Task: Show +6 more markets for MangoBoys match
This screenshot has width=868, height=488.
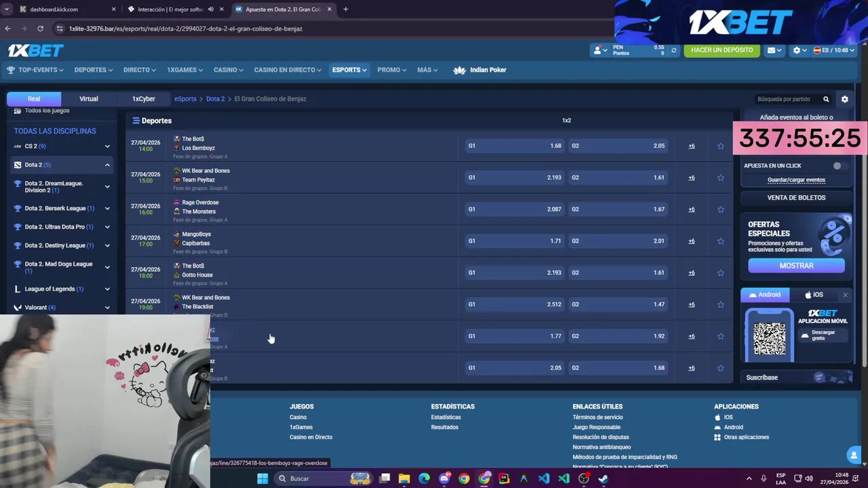Action: click(x=691, y=241)
